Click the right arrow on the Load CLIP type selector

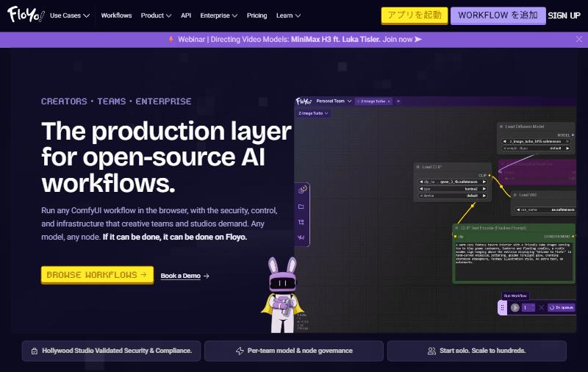(x=484, y=189)
